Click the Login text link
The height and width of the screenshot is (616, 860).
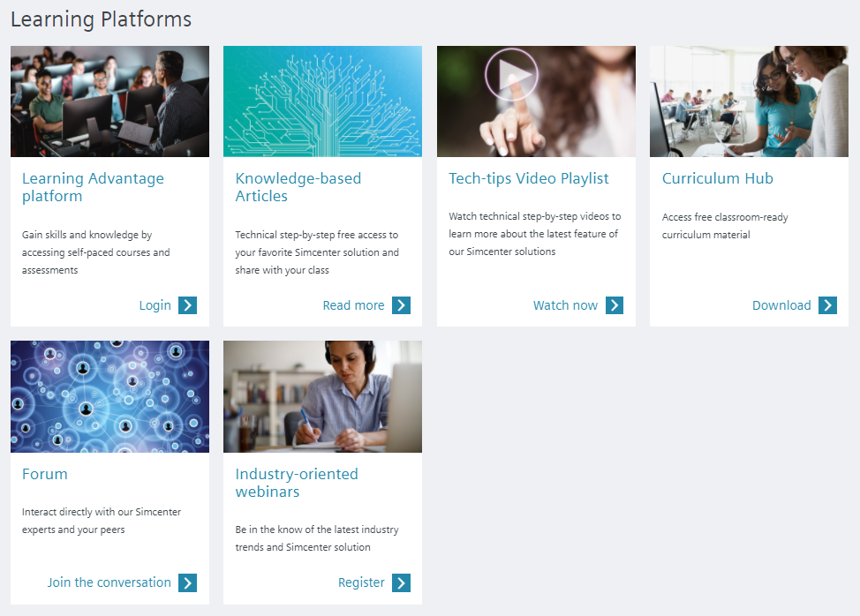pyautogui.click(x=155, y=305)
